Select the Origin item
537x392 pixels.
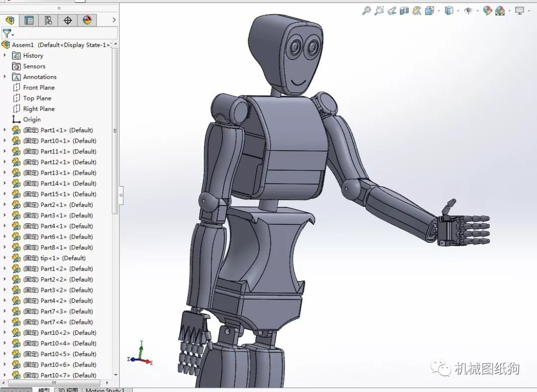pos(26,119)
